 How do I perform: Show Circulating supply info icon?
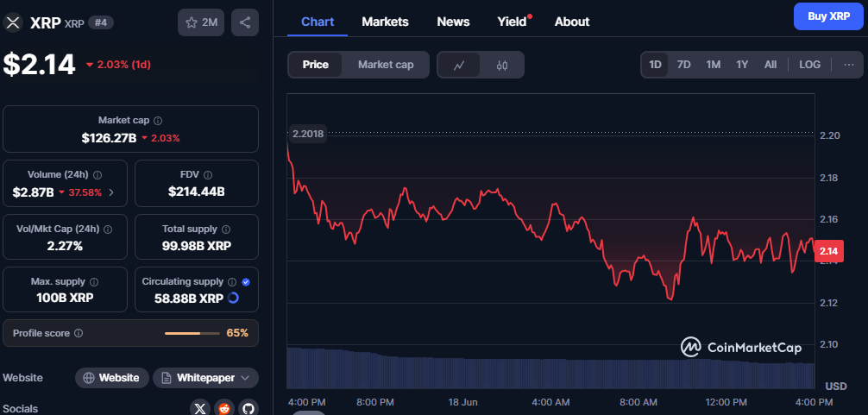coord(232,281)
